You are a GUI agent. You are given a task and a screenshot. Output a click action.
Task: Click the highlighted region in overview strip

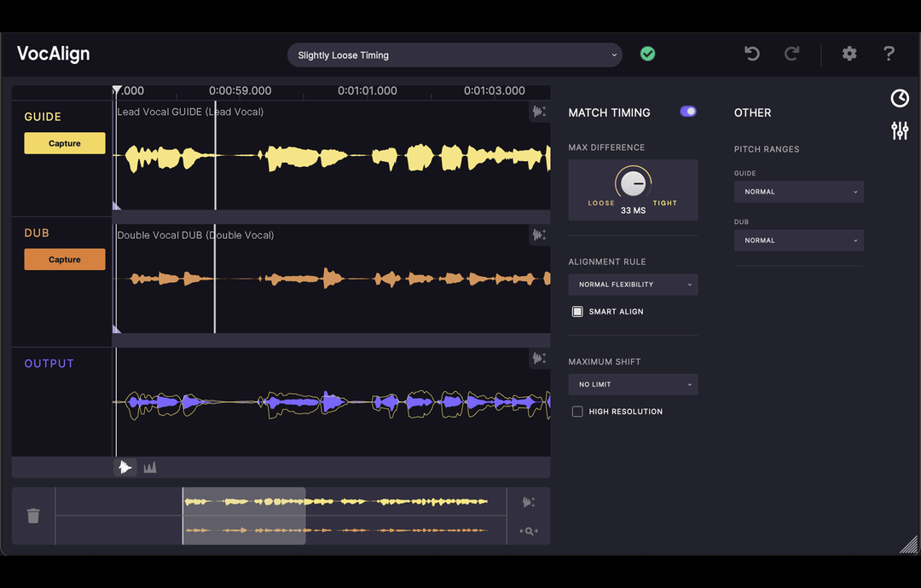click(244, 516)
